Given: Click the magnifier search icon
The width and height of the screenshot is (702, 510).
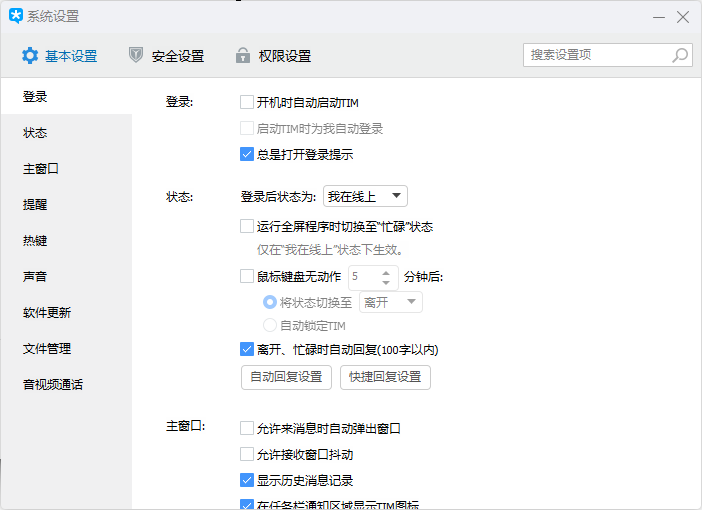Looking at the screenshot, I should tap(680, 56).
